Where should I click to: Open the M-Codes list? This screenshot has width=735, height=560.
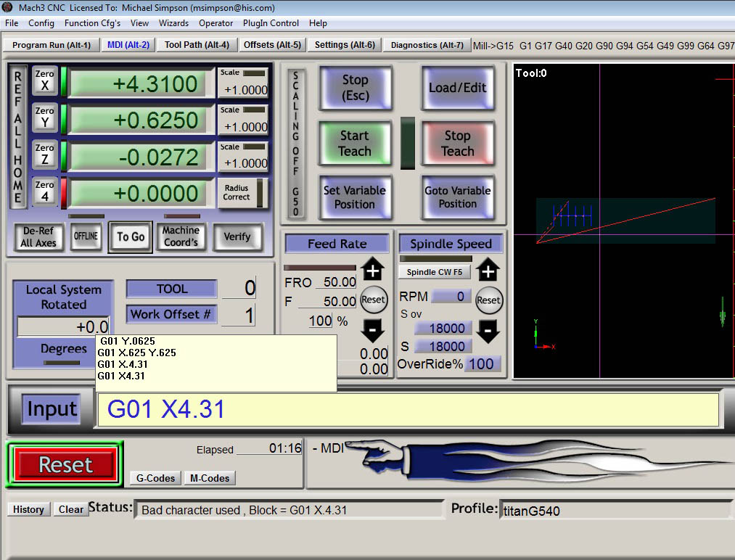click(x=210, y=478)
